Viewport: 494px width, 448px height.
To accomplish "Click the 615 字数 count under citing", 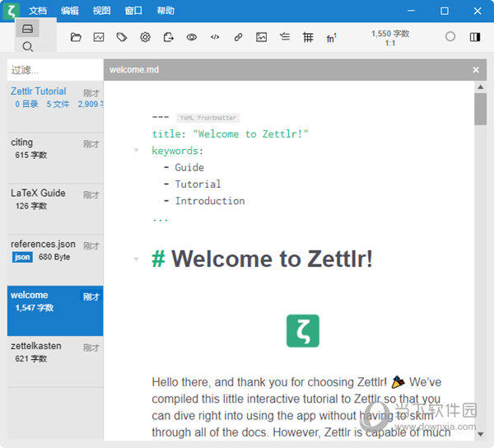I will tap(31, 155).
